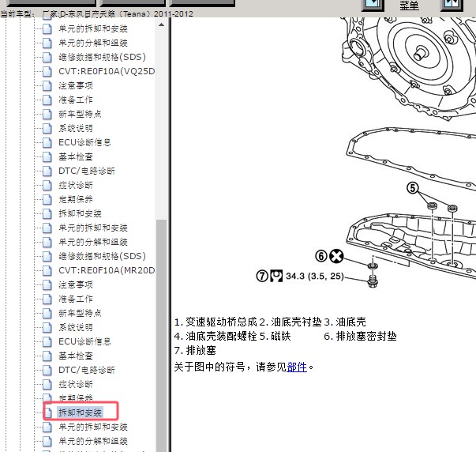Click page icon of VQ25D 症状诊断

[47, 185]
